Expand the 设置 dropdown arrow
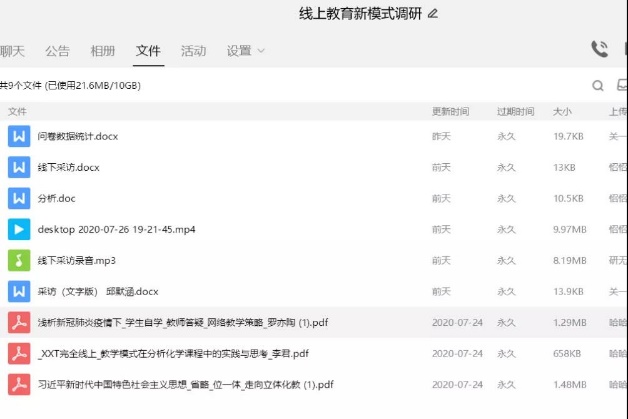This screenshot has height=419, width=628. tap(261, 51)
